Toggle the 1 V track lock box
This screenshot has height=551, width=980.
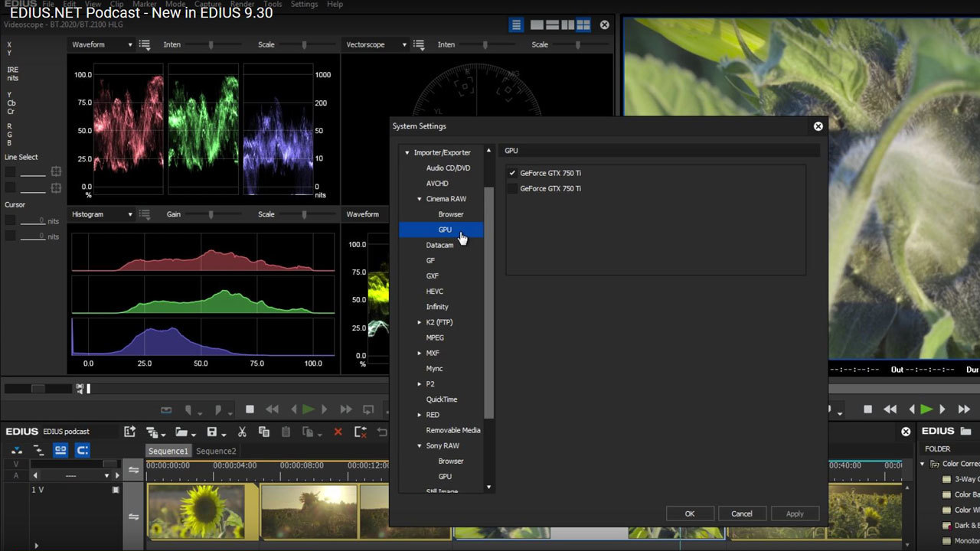(116, 489)
